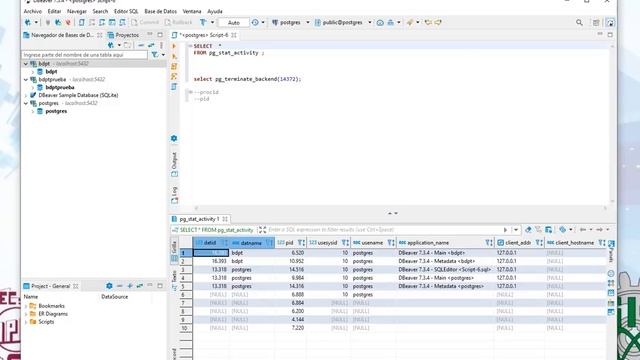Image resolution: width=640 pixels, height=360 pixels.
Task: Open the Archivo menu
Action: [x=33, y=11]
